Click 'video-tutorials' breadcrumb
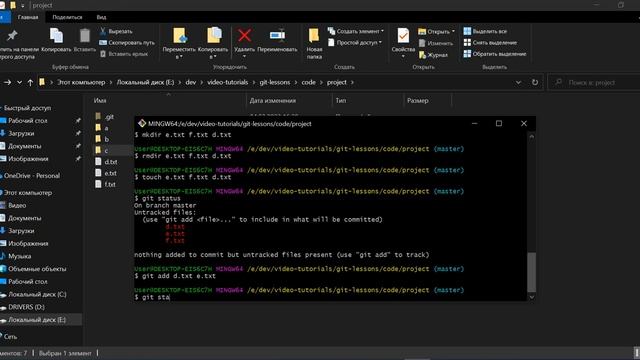 tap(227, 82)
